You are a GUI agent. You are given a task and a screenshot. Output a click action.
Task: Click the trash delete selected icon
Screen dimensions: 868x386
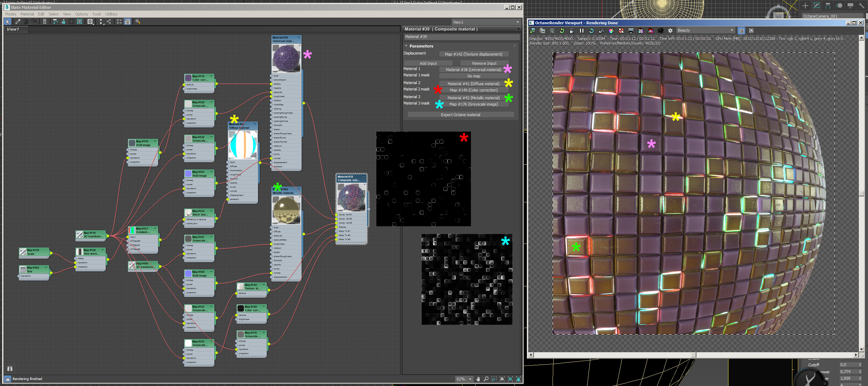(45, 22)
